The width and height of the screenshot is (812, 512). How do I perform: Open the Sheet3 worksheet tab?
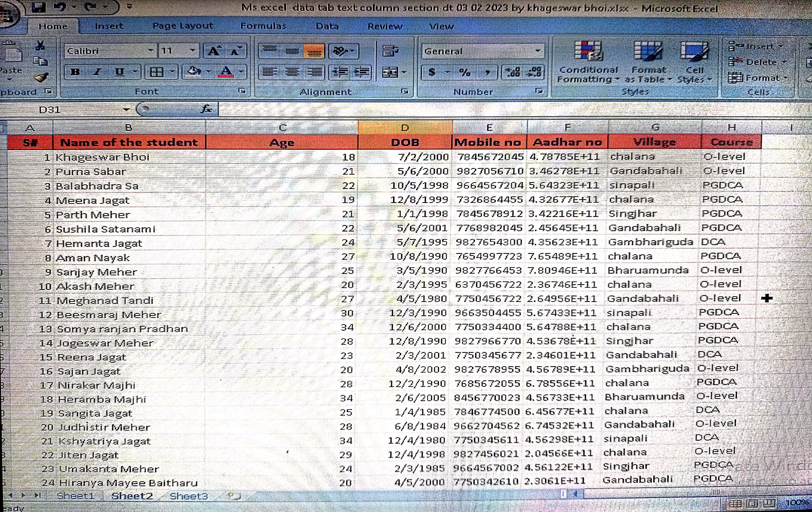[x=188, y=495]
